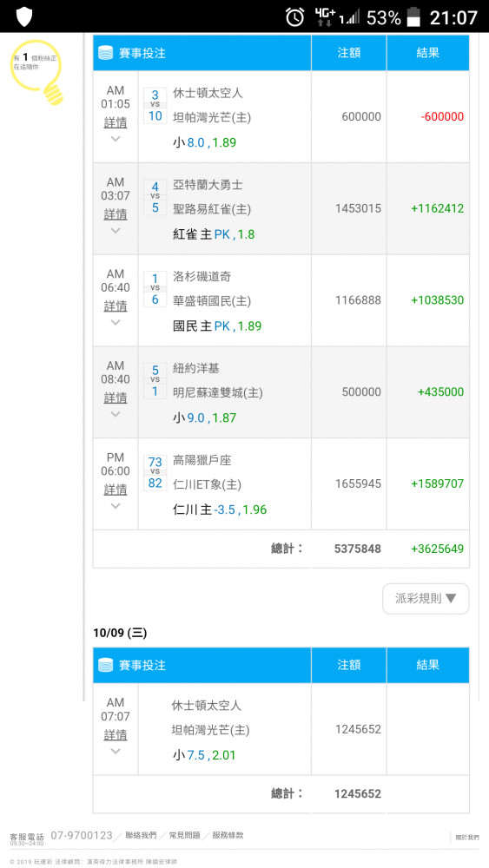Click 聯絡我們 footer link

coord(141,835)
